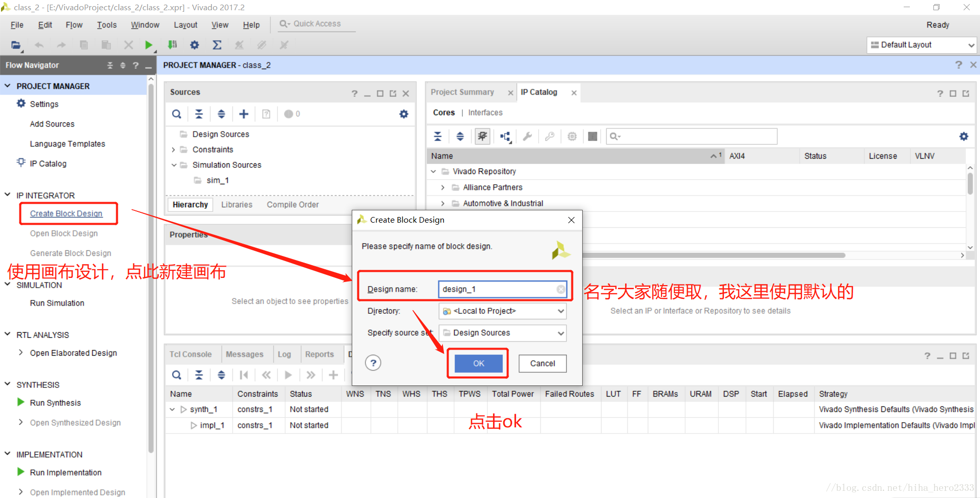Click the Flow Navigator help icon
Image resolution: width=980 pixels, height=498 pixels.
click(x=136, y=66)
